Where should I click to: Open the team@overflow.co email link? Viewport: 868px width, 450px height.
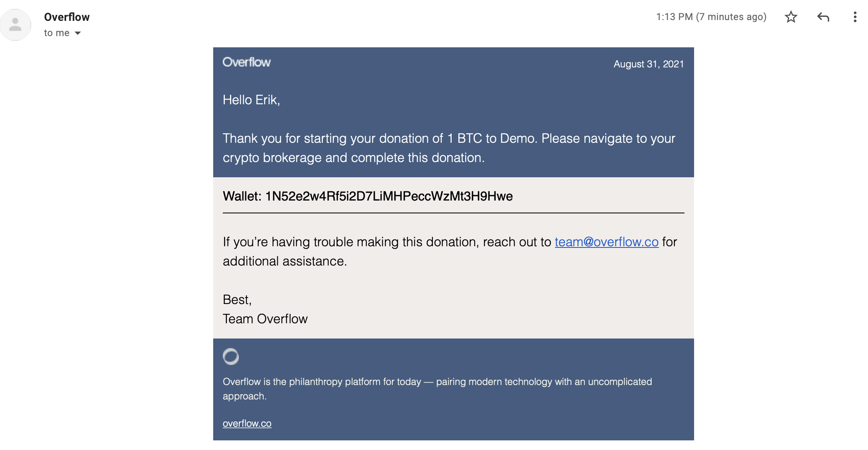pos(606,242)
